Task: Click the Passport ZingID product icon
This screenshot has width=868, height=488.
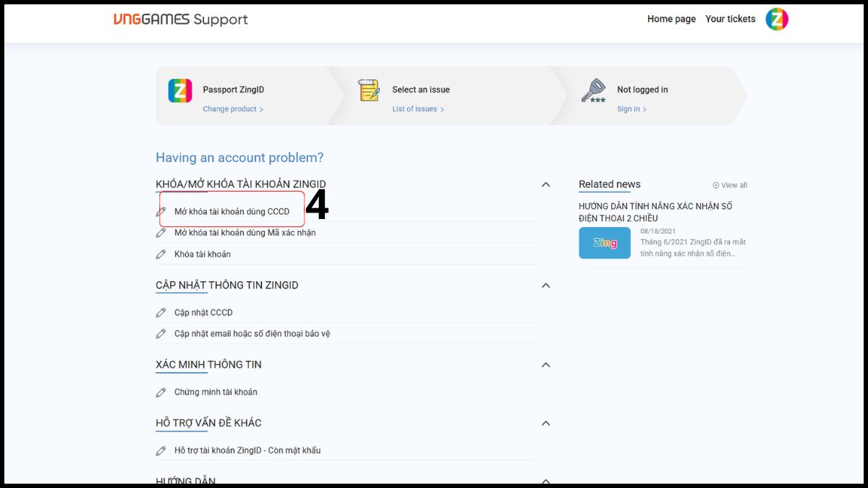Action: [180, 90]
